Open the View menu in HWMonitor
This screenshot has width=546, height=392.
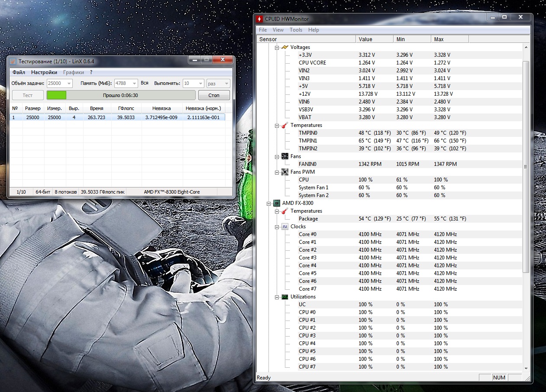tap(278, 30)
